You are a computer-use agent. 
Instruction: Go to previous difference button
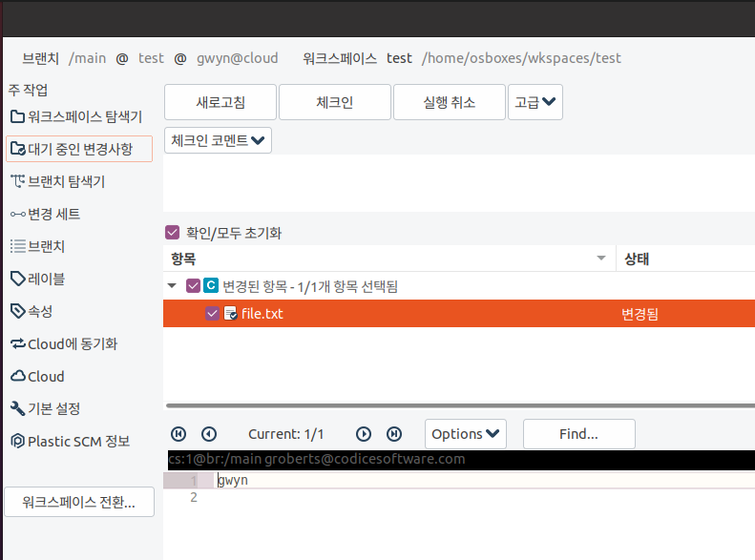208,434
